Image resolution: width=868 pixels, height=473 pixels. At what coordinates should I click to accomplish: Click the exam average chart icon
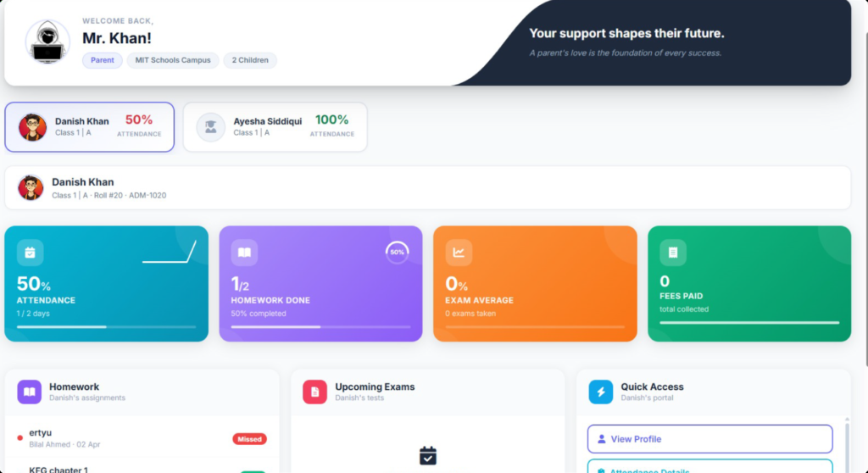(459, 253)
